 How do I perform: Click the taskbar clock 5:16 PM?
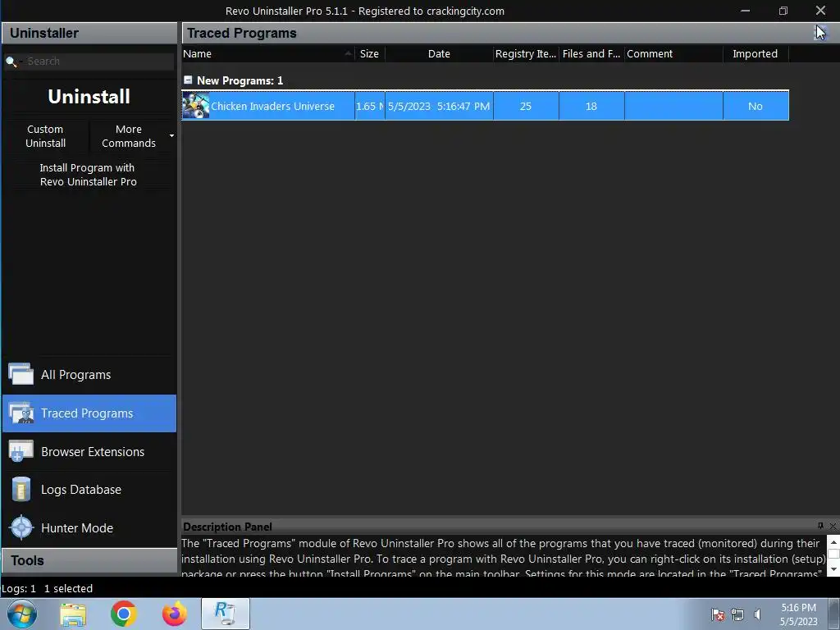point(798,608)
